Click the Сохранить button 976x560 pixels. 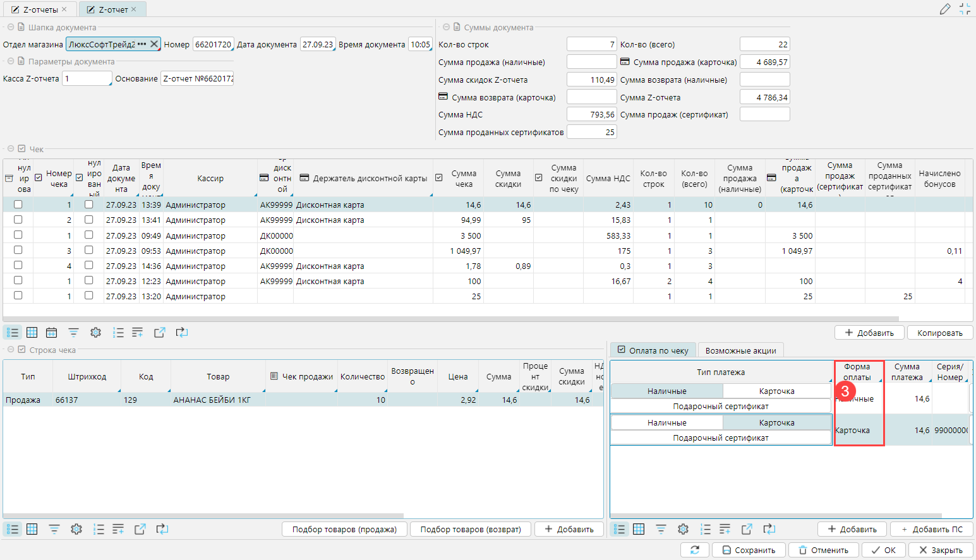pos(749,550)
